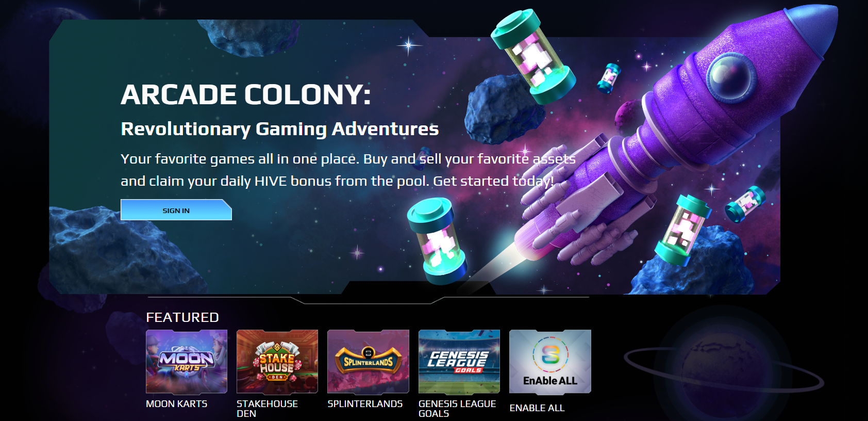Click the SIGN IN button
The width and height of the screenshot is (868, 421).
click(x=176, y=210)
